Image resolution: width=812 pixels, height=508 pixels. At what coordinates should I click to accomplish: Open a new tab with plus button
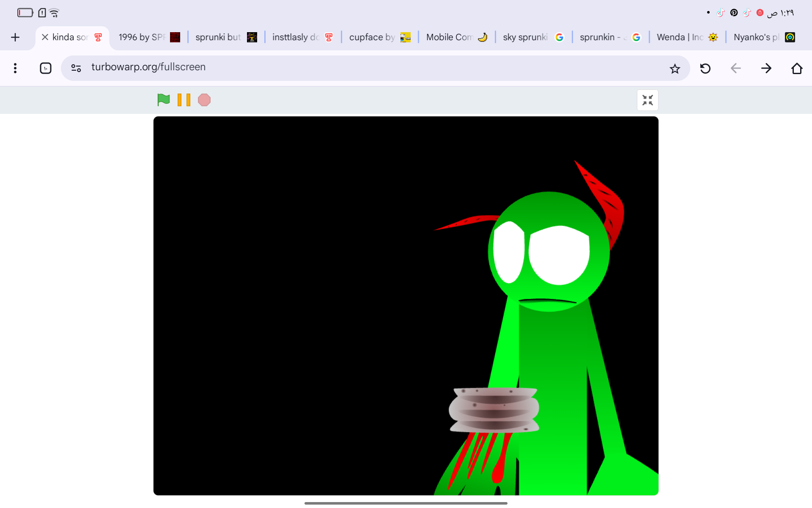[15, 37]
